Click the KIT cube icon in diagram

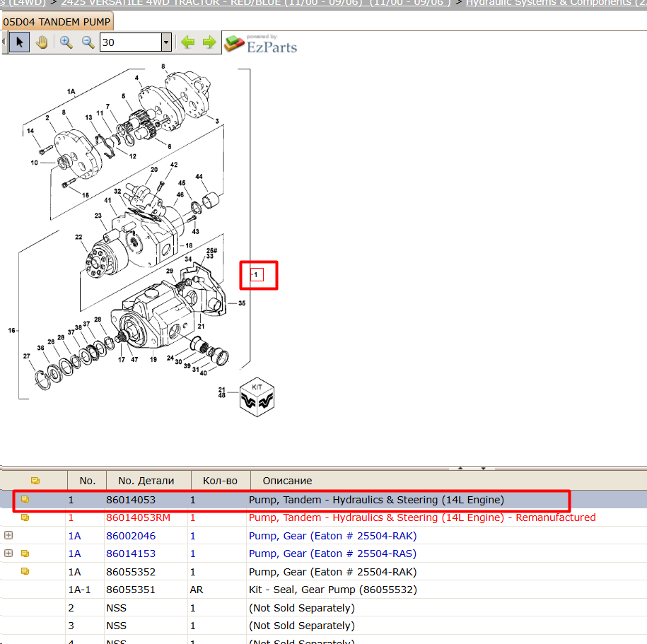point(257,397)
